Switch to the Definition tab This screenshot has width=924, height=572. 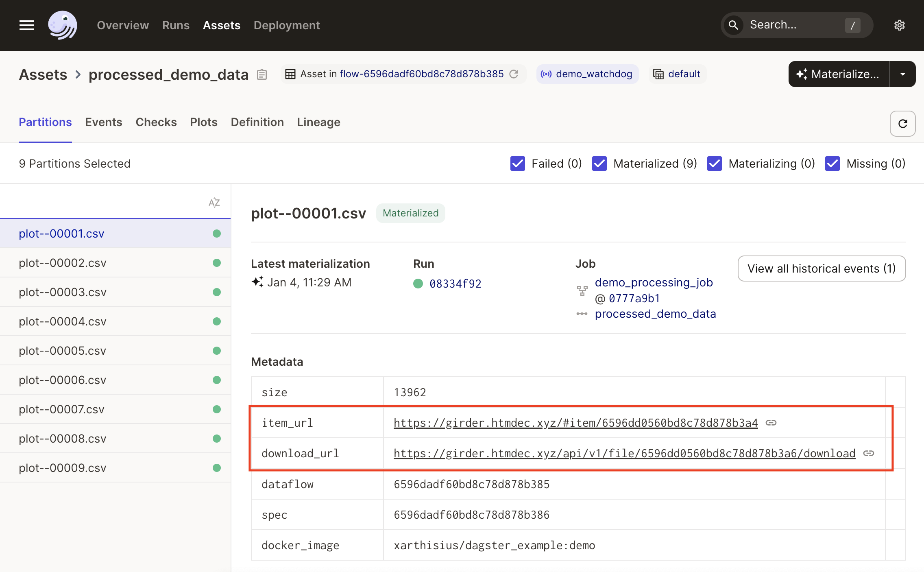click(x=257, y=122)
